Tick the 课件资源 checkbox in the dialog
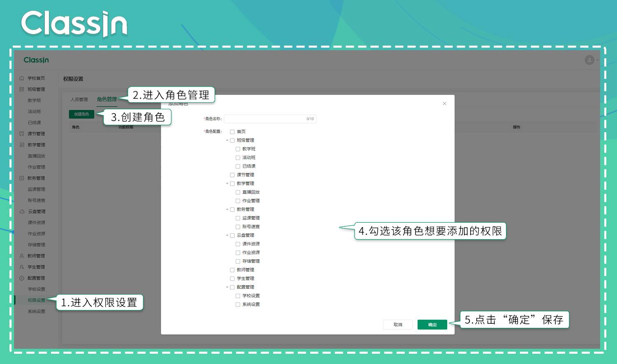This screenshot has width=617, height=364. tap(238, 244)
